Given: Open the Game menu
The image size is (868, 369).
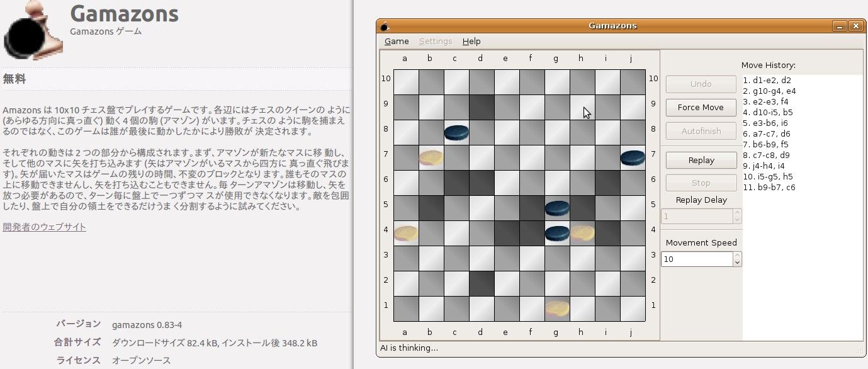Looking at the screenshot, I should (397, 42).
